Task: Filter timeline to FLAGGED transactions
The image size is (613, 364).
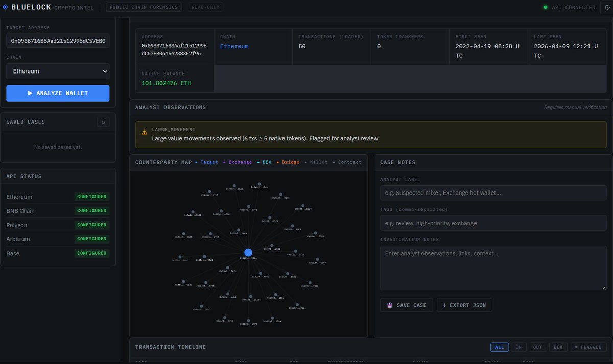Action: (x=588, y=347)
